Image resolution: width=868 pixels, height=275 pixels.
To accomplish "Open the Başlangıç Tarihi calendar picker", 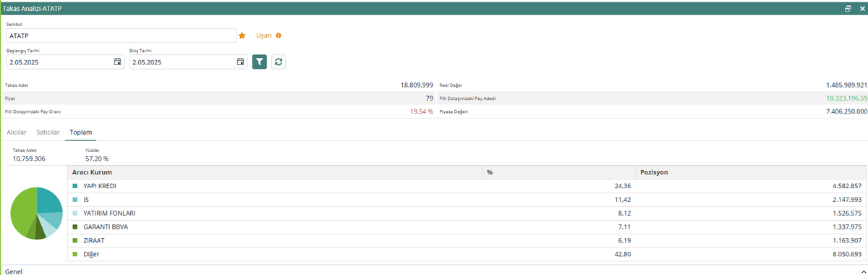I will click(117, 62).
